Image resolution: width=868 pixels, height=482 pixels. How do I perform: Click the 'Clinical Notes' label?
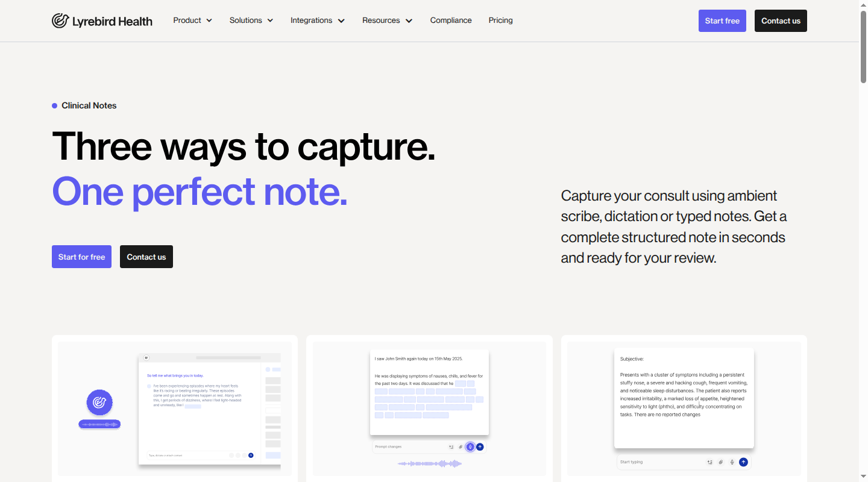click(89, 105)
